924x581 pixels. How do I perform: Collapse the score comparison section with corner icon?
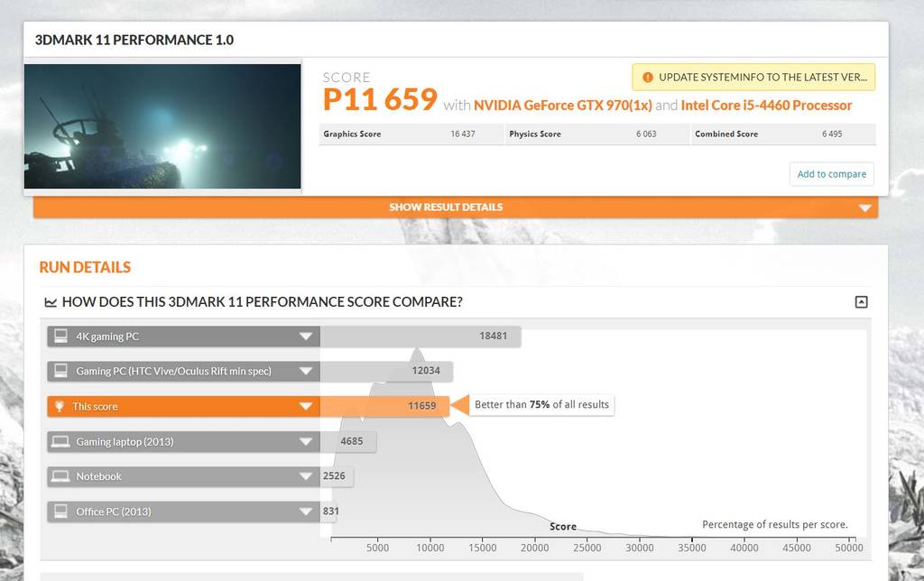click(x=861, y=301)
